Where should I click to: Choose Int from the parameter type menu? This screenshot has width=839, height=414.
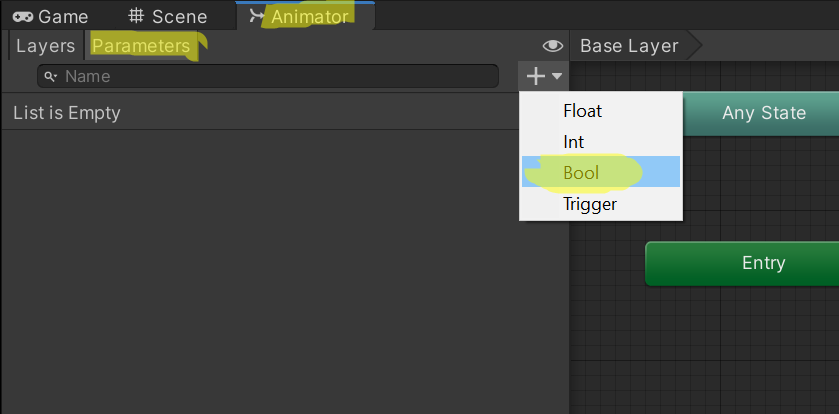[x=574, y=142]
